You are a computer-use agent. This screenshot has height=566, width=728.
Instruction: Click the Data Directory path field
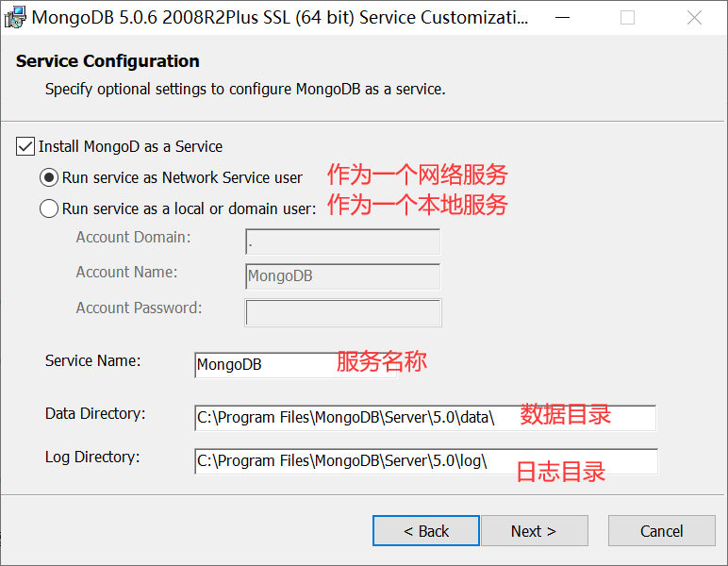click(425, 417)
